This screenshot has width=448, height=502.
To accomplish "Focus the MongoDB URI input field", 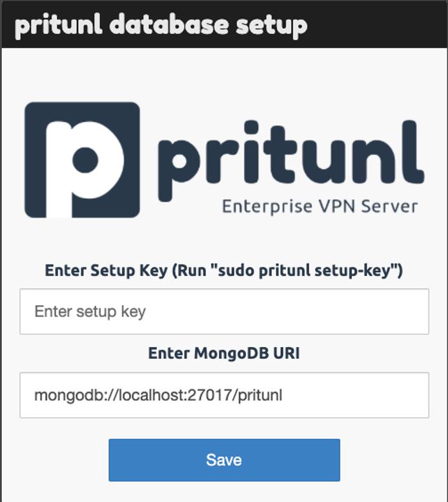I will 224,395.
